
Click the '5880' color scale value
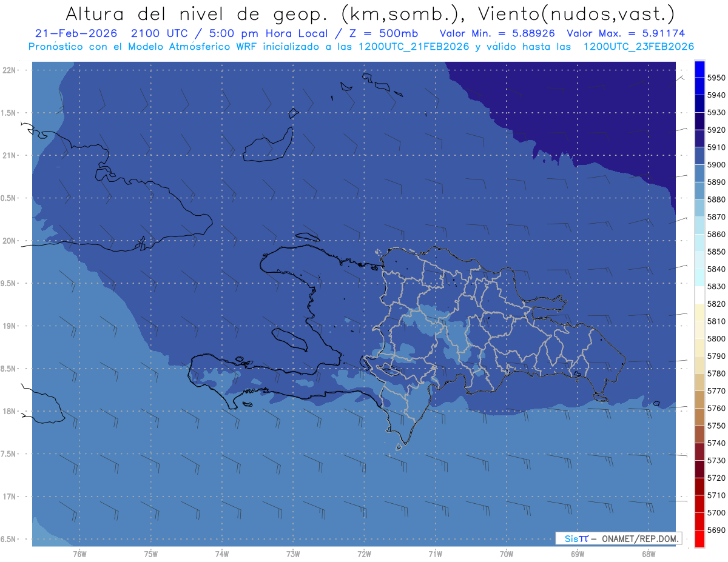(716, 199)
